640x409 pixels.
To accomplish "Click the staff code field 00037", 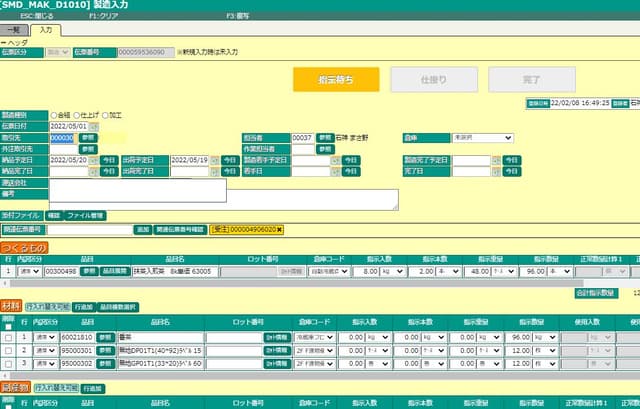I will 302,138.
